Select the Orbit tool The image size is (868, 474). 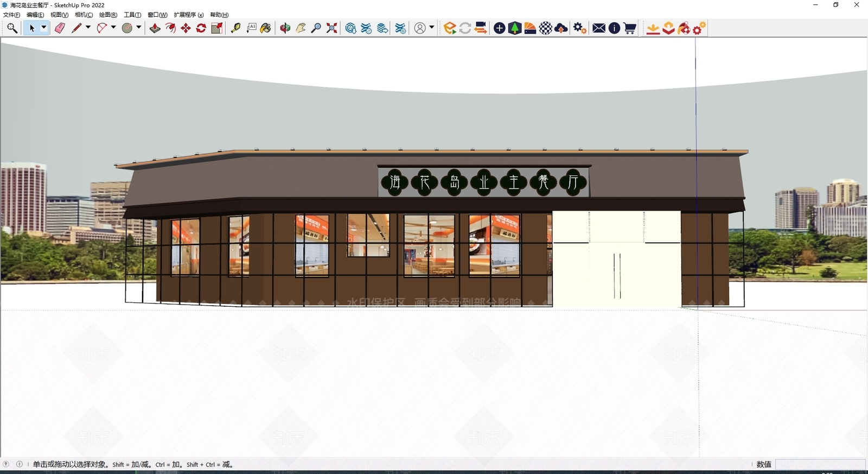pyautogui.click(x=285, y=28)
